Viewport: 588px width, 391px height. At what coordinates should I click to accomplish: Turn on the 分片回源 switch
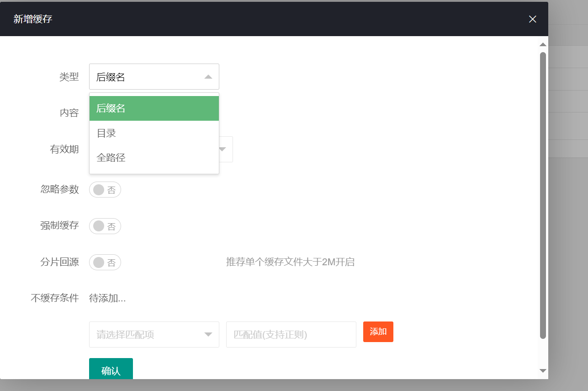point(105,262)
